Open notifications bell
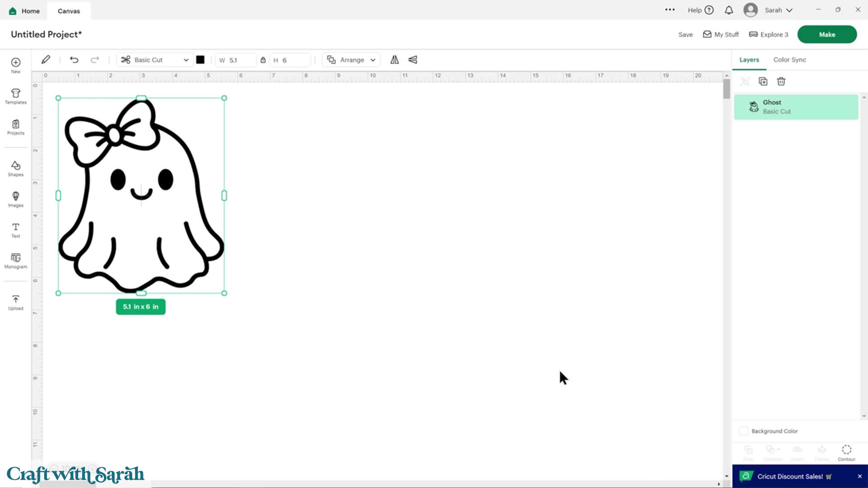Viewport: 868px width, 488px height. click(x=729, y=10)
